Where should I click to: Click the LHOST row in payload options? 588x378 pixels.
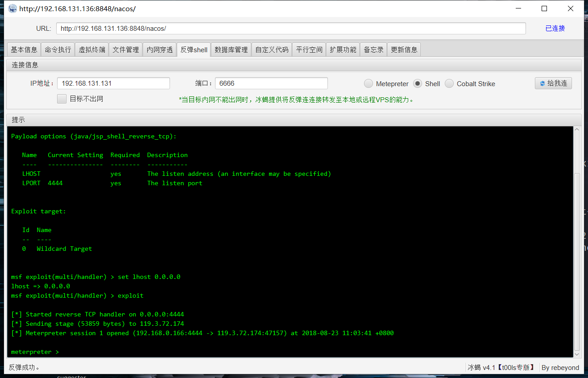(x=177, y=174)
